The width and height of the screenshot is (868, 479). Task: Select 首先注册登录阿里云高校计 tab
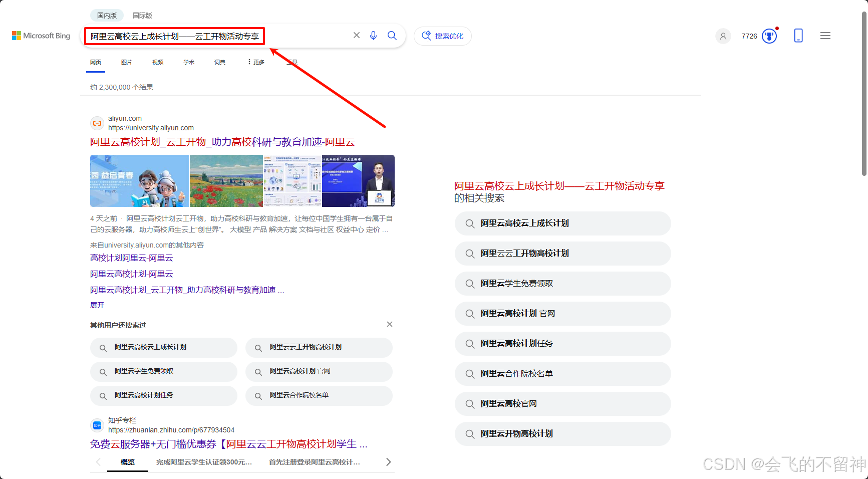click(315, 462)
